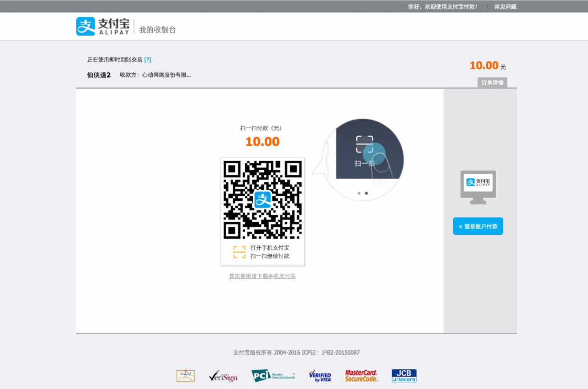Expand the 订单详情 order details tab
The height and width of the screenshot is (389, 588).
tap(492, 83)
